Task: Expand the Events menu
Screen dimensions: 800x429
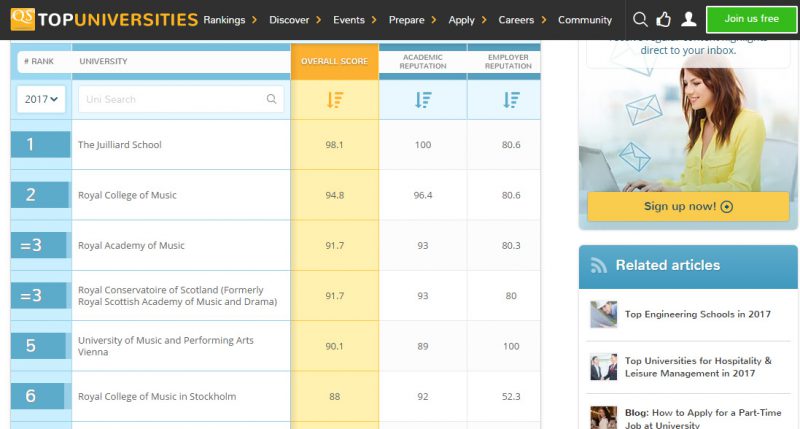Action: [355, 20]
